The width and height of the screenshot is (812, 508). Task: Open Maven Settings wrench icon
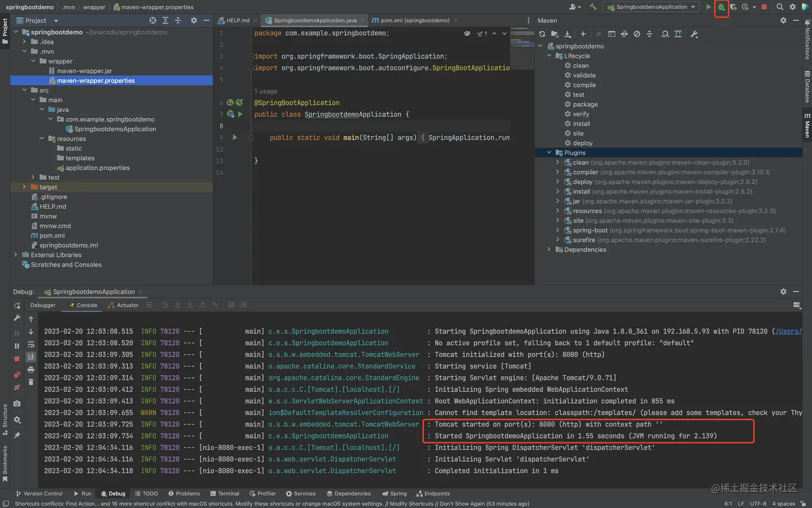694,34
